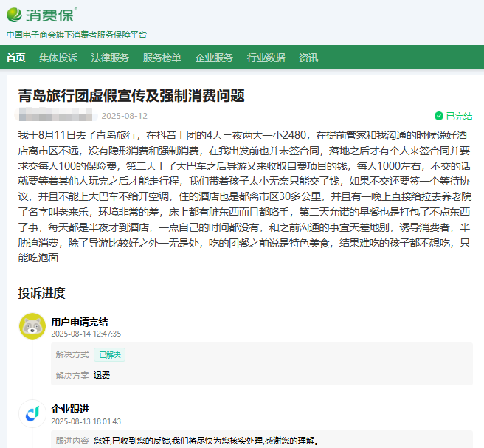The height and width of the screenshot is (448, 484).
Task: Click the timestamp 2025-08-13 18:01:43
Action: [x=86, y=421]
